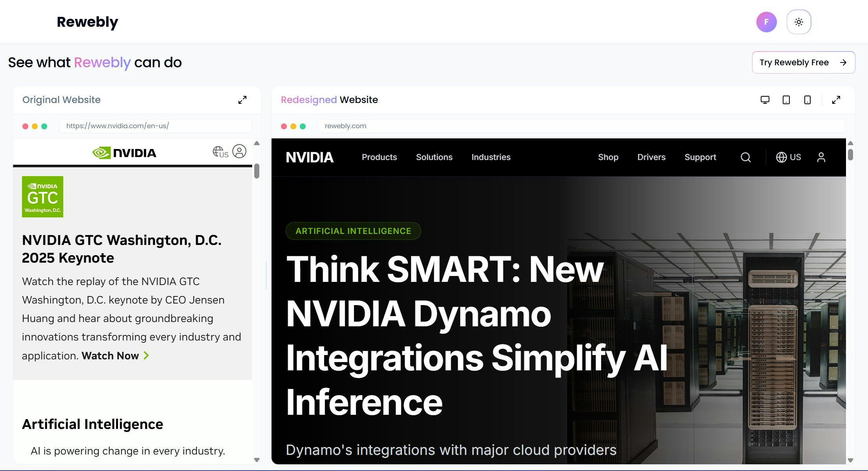Select the Industries menu item

(x=491, y=157)
